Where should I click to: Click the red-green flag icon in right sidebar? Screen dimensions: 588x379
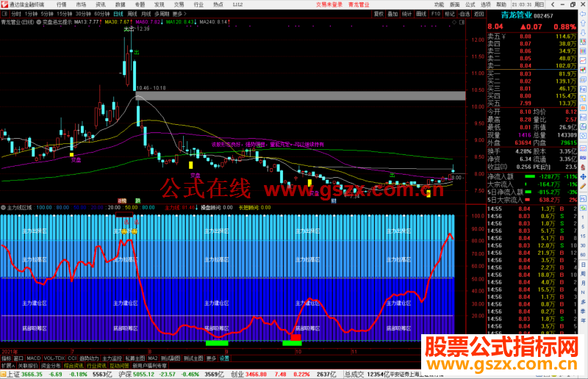point(583,70)
